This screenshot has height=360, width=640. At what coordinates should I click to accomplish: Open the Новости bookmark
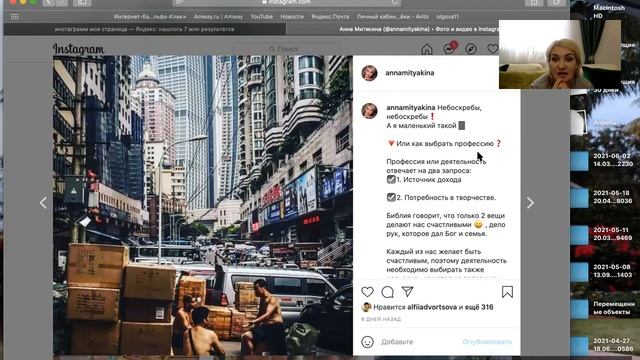coord(292,17)
